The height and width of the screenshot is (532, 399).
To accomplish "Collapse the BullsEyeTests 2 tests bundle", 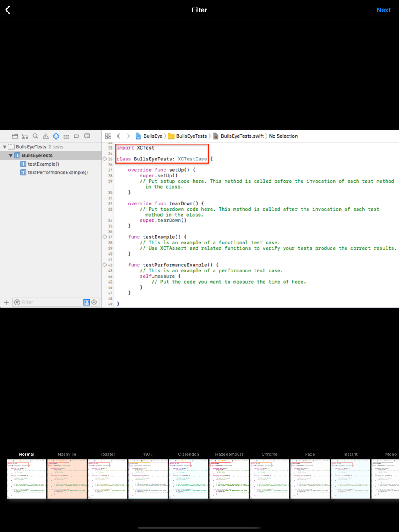I will pos(4,147).
